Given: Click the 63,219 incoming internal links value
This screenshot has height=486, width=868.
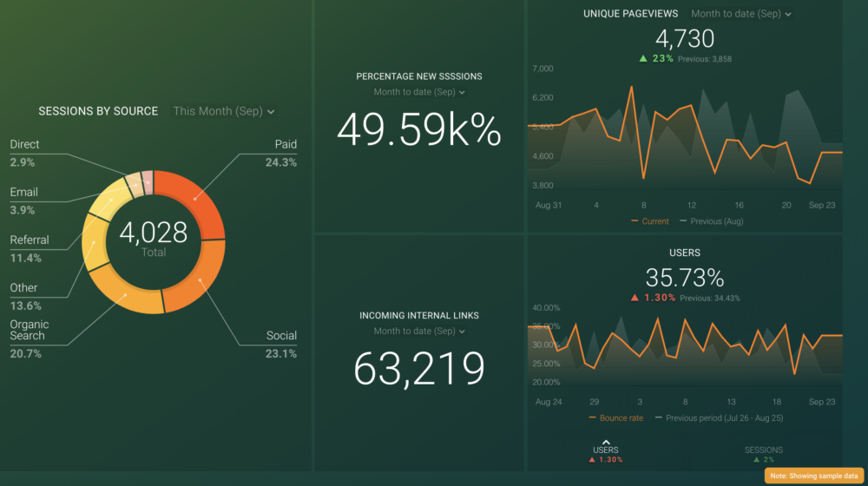Looking at the screenshot, I should (x=419, y=369).
